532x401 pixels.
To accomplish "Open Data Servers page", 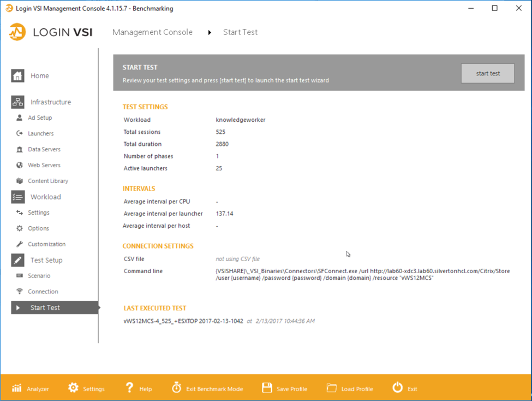I will (44, 150).
